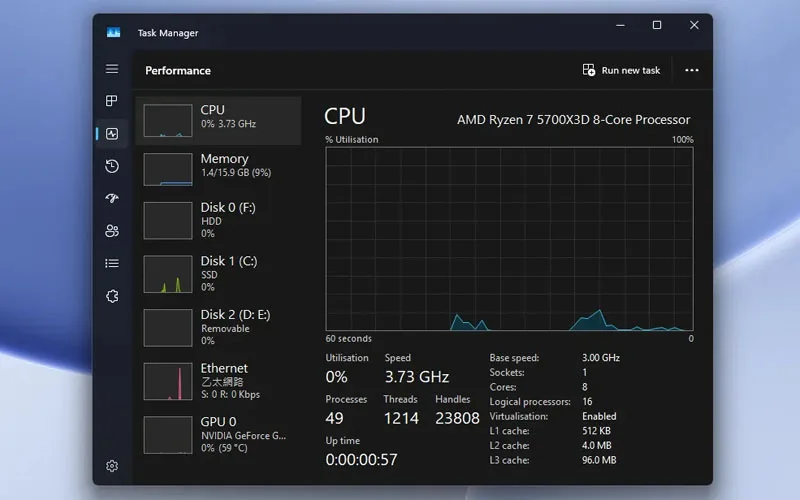Open the App history page icon

click(x=112, y=166)
